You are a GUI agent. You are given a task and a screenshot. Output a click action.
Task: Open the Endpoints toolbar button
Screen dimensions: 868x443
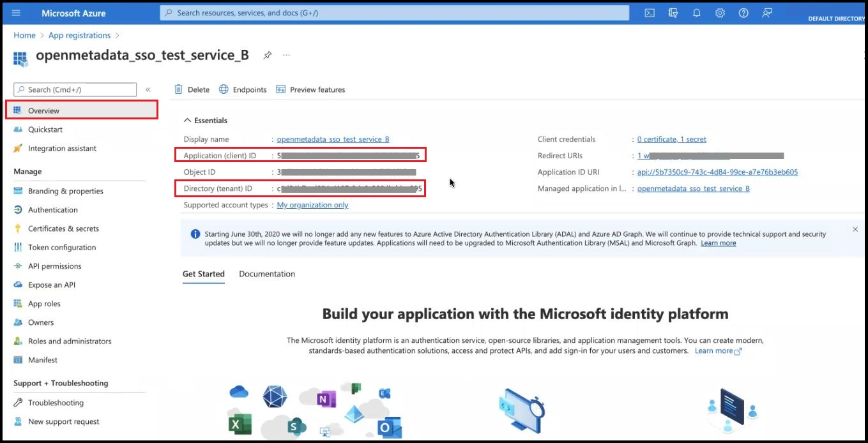coord(243,90)
